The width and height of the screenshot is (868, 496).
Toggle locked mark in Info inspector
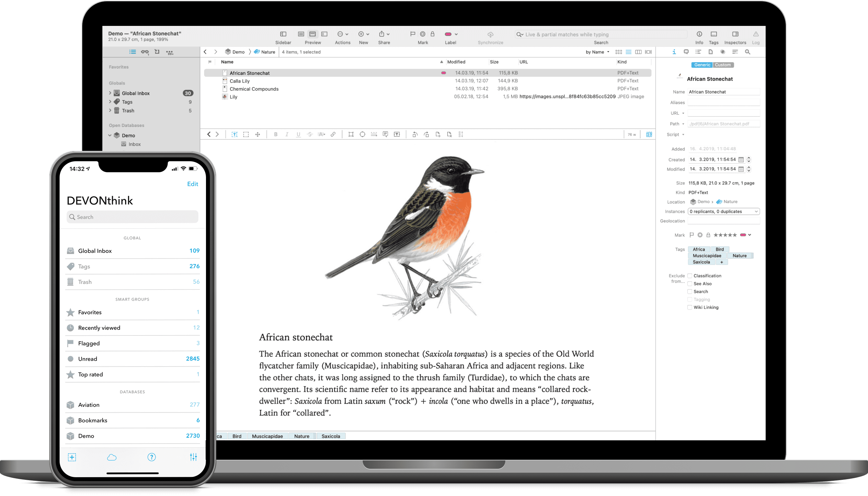708,235
